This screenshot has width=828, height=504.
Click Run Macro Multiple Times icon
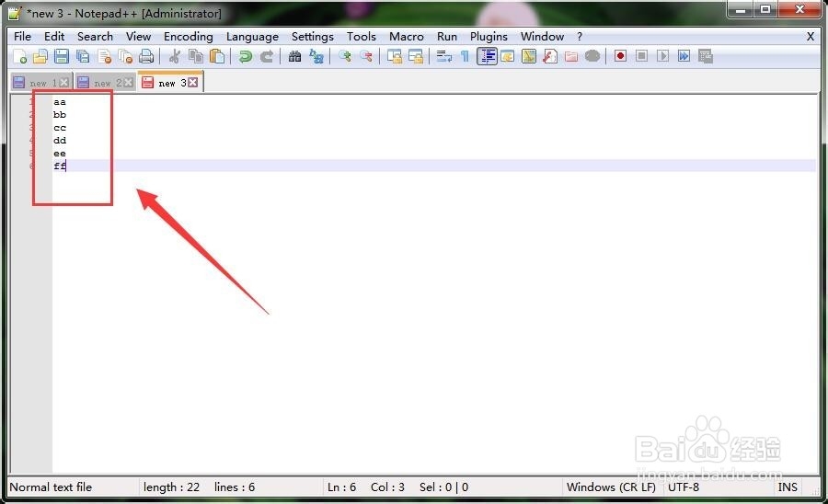tap(684, 56)
